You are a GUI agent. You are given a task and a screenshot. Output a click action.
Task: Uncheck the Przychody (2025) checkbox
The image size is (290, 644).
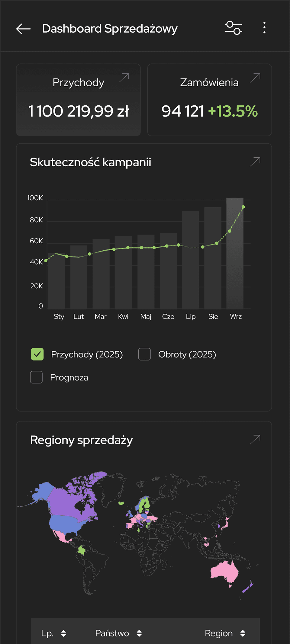(x=37, y=354)
